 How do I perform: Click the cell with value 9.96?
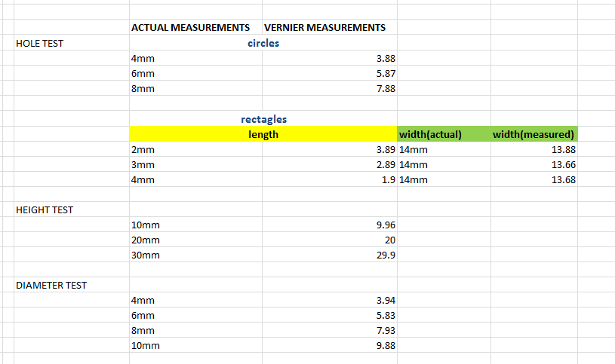[x=330, y=225]
